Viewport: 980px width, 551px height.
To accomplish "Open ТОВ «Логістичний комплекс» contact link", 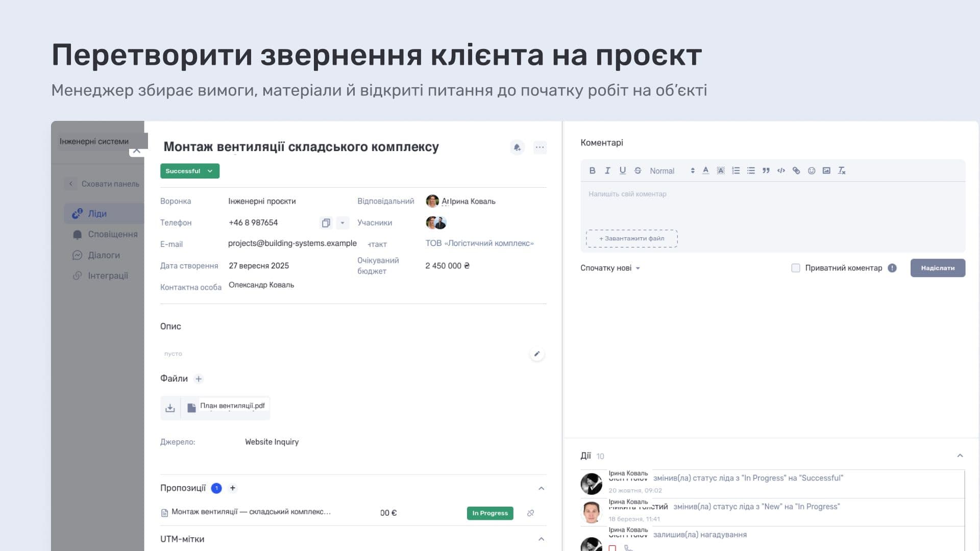I will 479,243.
